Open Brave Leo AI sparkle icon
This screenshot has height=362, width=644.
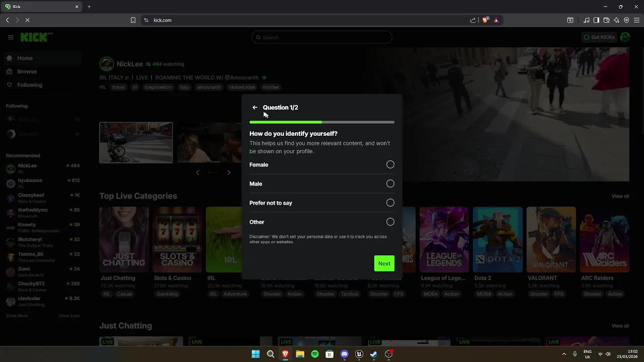click(616, 20)
